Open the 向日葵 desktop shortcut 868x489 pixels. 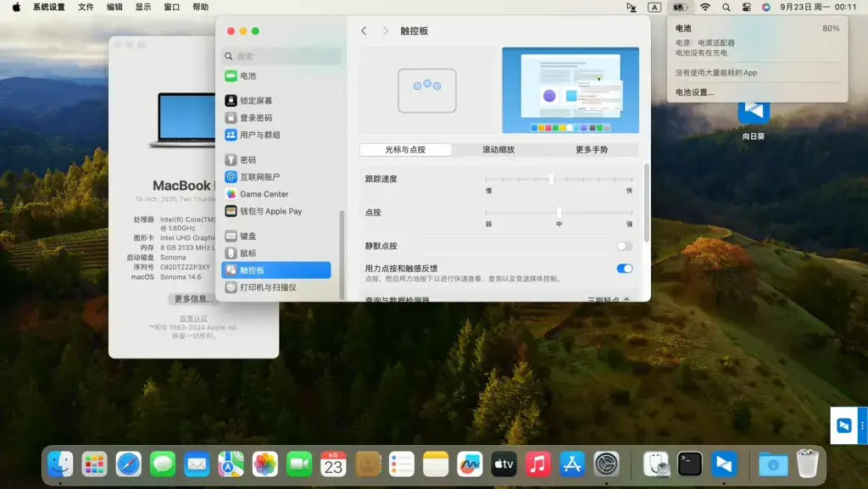tap(754, 120)
